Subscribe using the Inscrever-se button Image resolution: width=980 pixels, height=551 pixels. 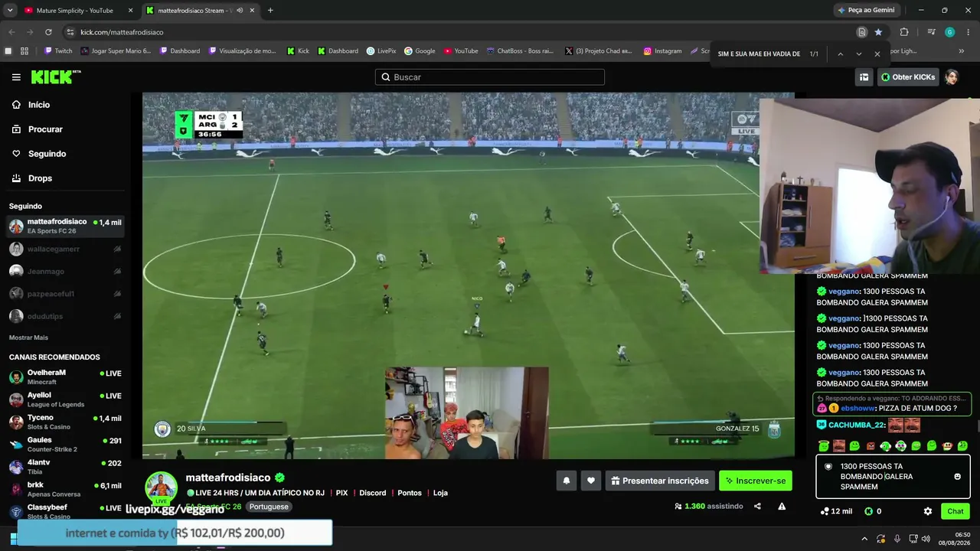756,481
